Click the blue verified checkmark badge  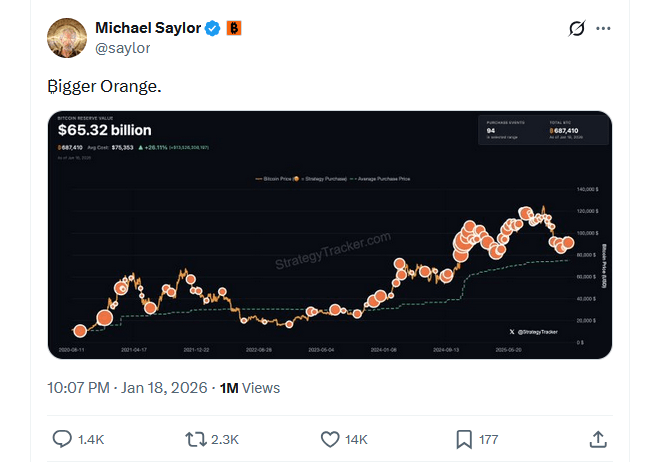[213, 28]
